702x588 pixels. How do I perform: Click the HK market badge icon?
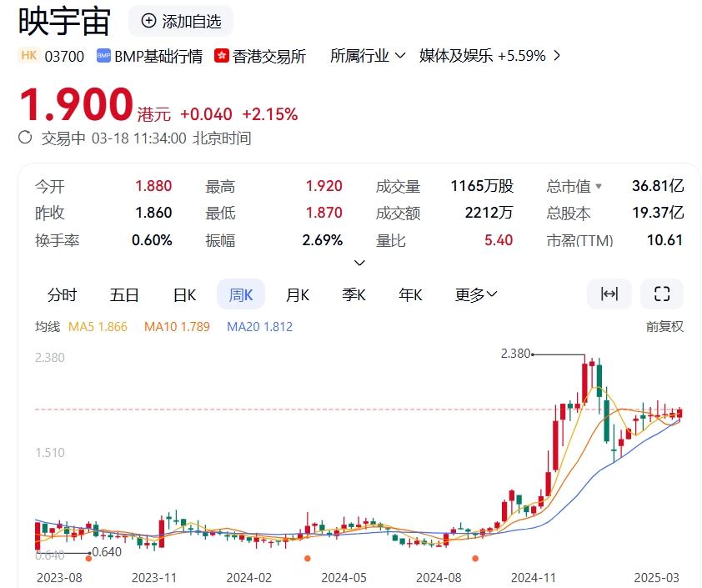29,56
